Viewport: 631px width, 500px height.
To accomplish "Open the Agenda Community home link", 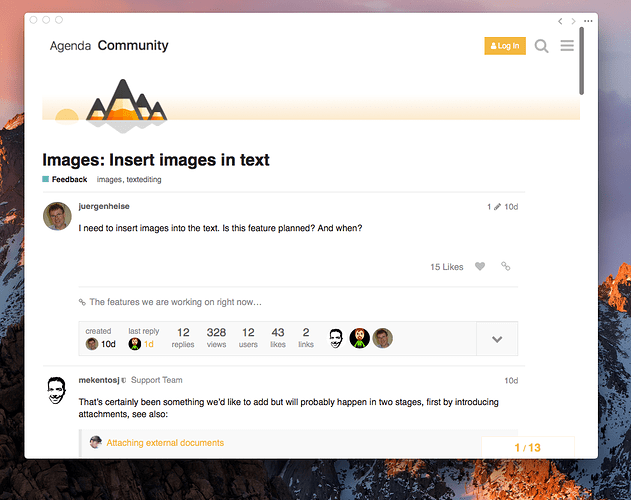I will click(109, 45).
